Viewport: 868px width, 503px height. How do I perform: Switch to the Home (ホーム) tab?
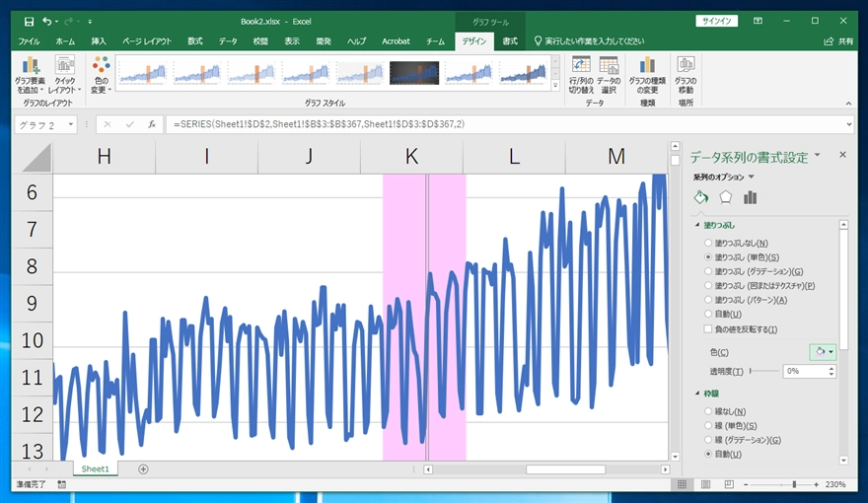coord(65,41)
